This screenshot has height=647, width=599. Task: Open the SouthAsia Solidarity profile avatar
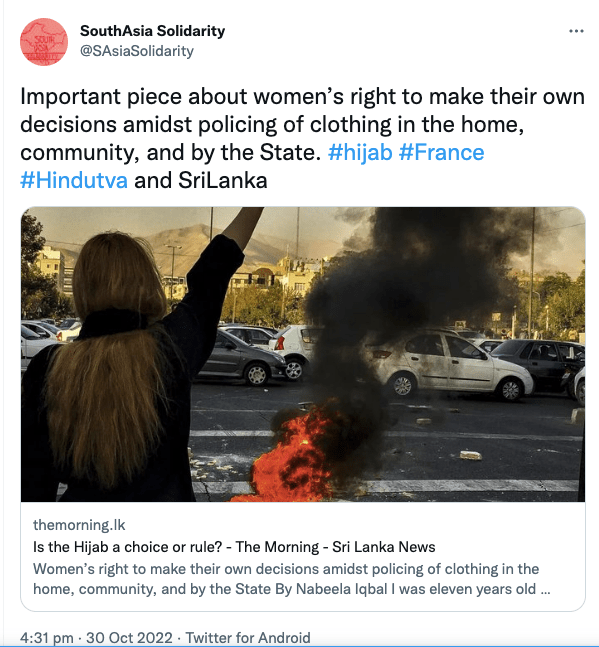coord(44,42)
